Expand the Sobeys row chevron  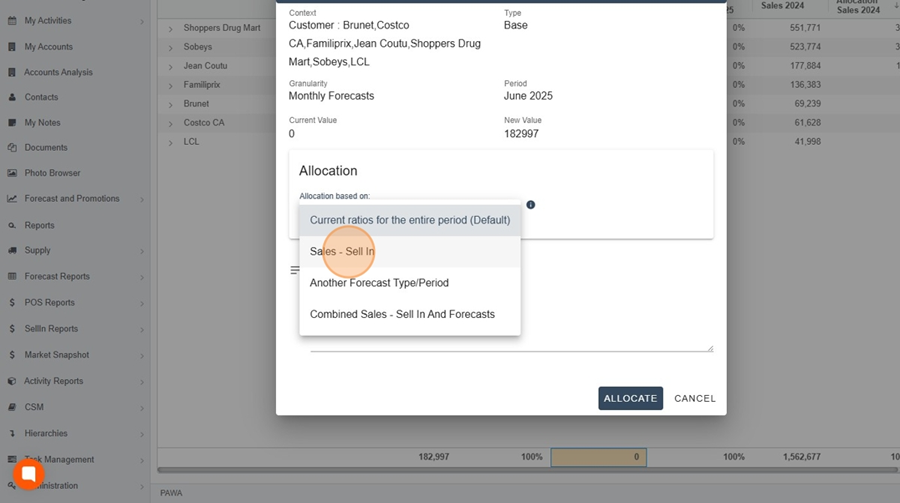click(170, 48)
